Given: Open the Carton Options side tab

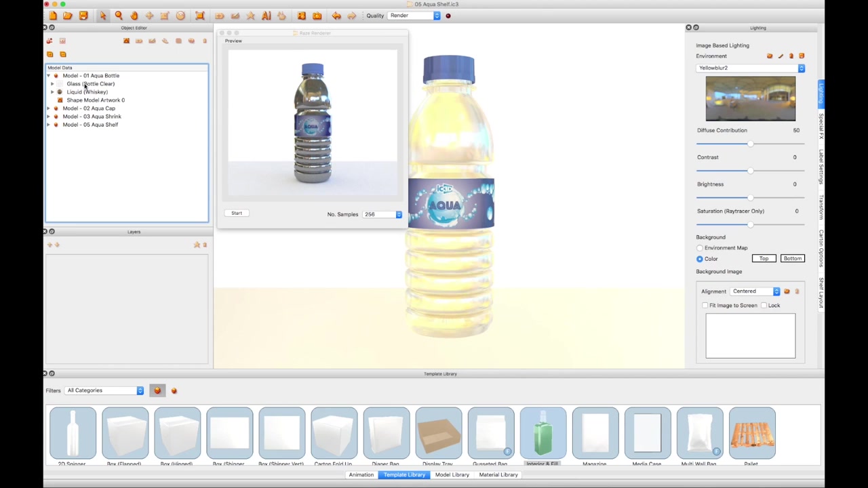Looking at the screenshot, I should click(821, 248).
